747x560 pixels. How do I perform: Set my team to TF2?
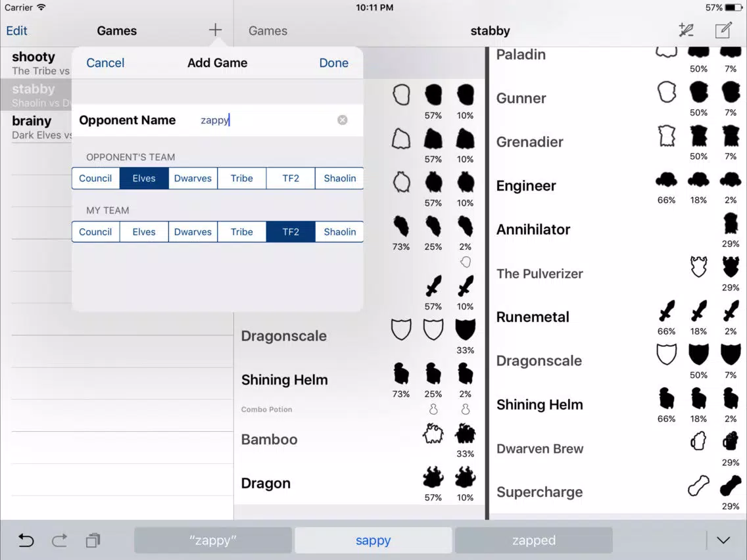[291, 231]
